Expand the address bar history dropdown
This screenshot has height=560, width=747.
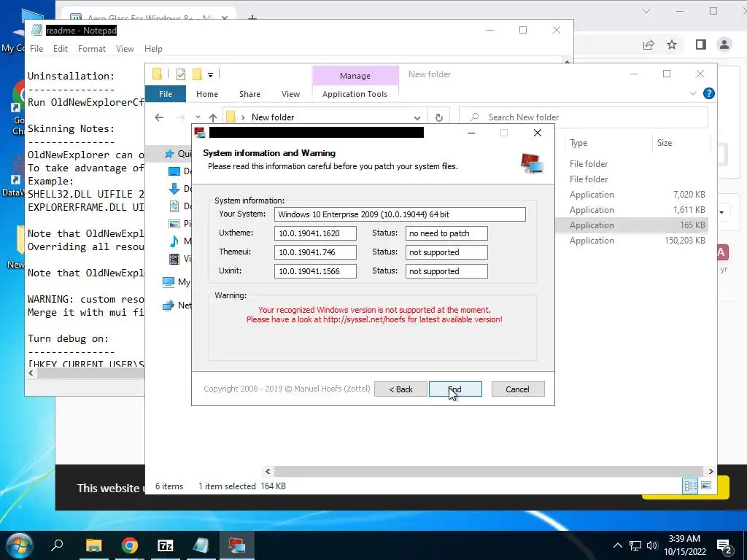click(417, 117)
